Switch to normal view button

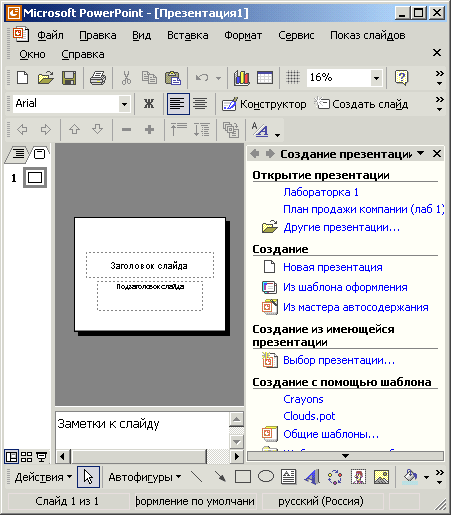pos(11,456)
